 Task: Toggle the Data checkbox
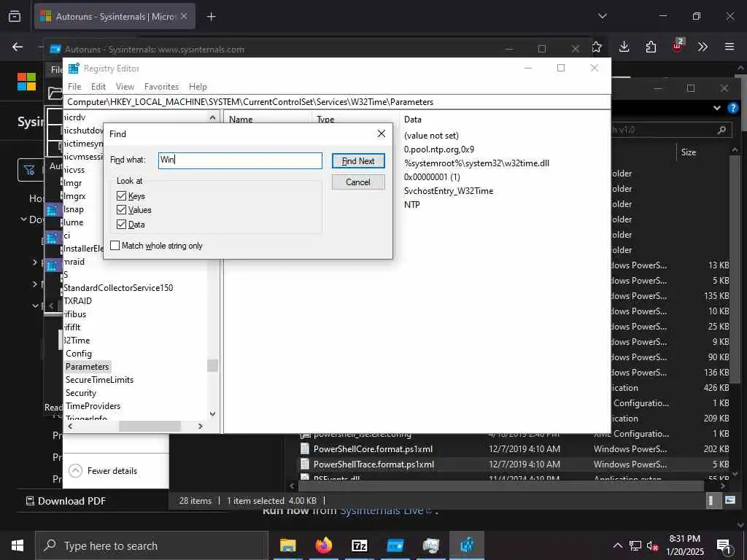click(121, 224)
